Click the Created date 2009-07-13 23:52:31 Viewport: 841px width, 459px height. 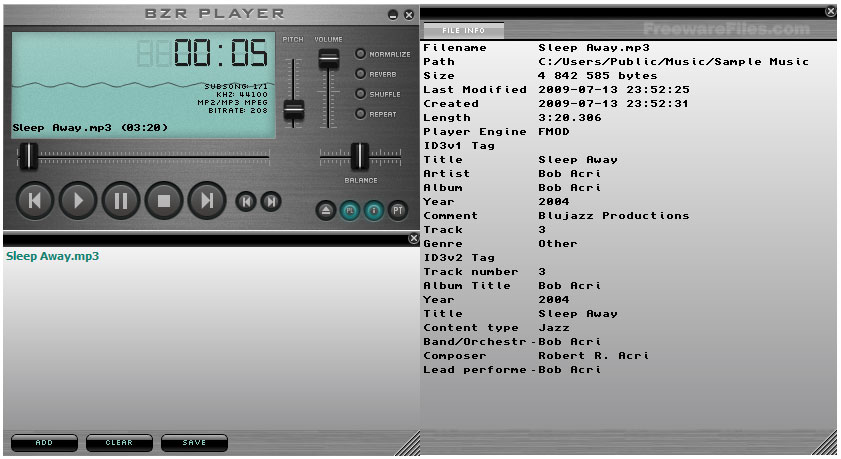point(613,103)
